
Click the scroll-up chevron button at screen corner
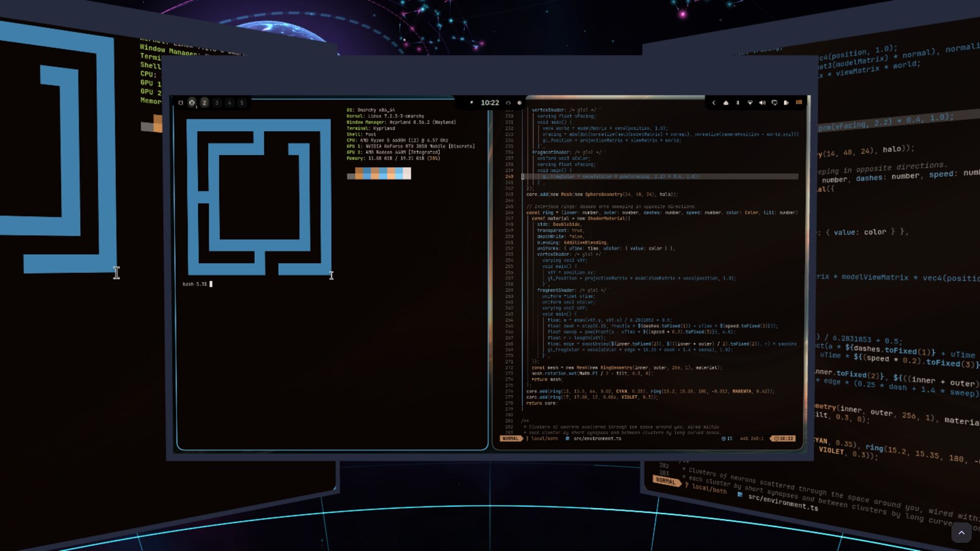(962, 533)
